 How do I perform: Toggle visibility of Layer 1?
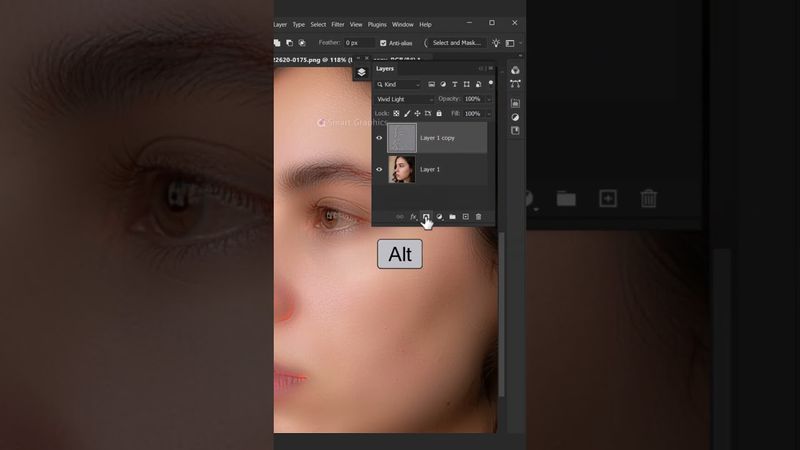point(379,170)
